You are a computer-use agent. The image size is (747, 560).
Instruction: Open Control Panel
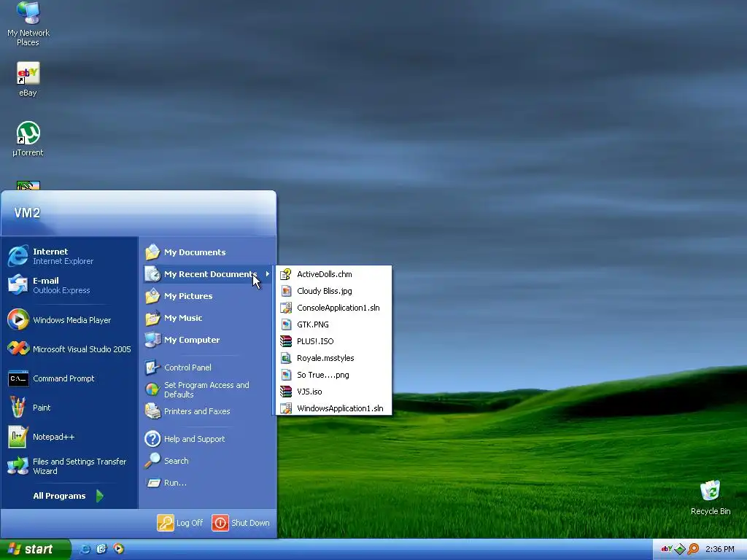pyautogui.click(x=208, y=367)
